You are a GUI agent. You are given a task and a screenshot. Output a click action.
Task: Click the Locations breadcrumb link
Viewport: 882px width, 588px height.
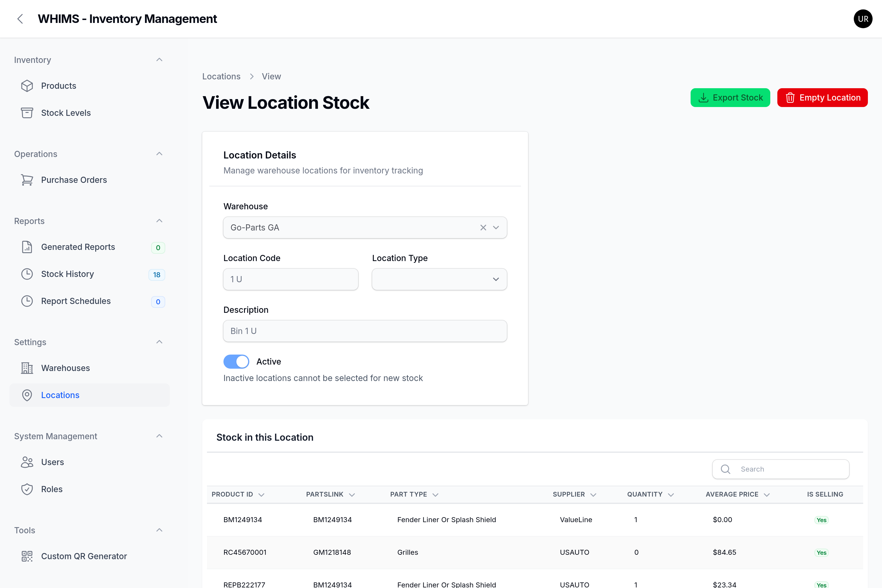click(x=221, y=76)
